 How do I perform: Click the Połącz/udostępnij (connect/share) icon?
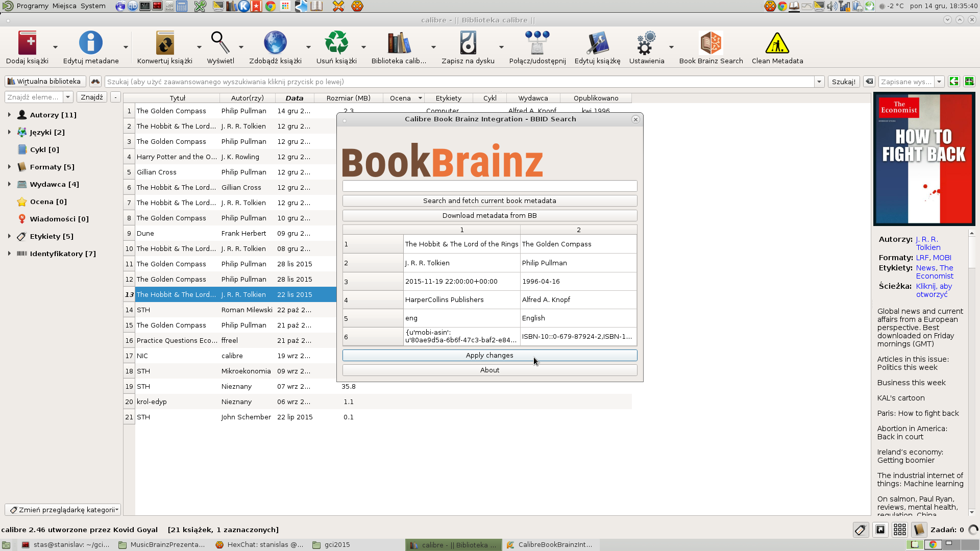point(537,43)
